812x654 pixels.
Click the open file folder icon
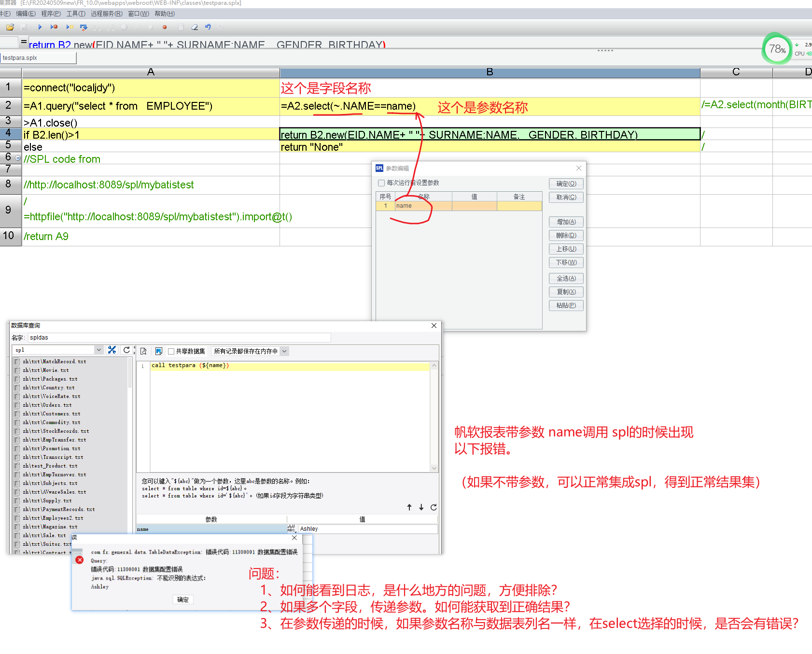coord(10,27)
